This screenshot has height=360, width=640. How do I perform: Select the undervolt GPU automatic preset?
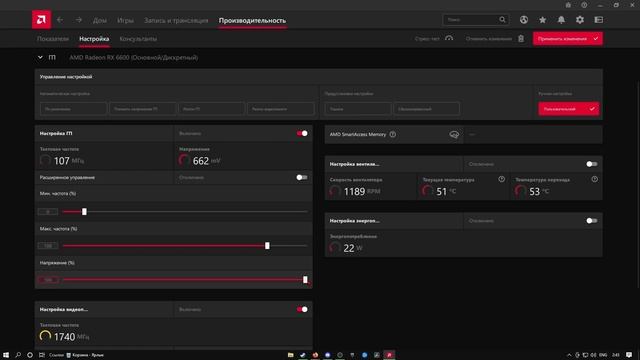click(142, 109)
